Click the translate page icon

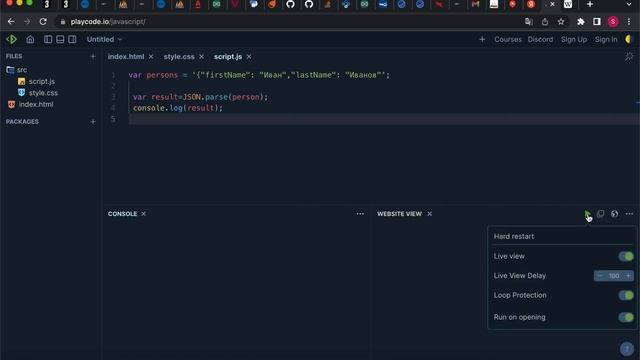click(x=529, y=22)
